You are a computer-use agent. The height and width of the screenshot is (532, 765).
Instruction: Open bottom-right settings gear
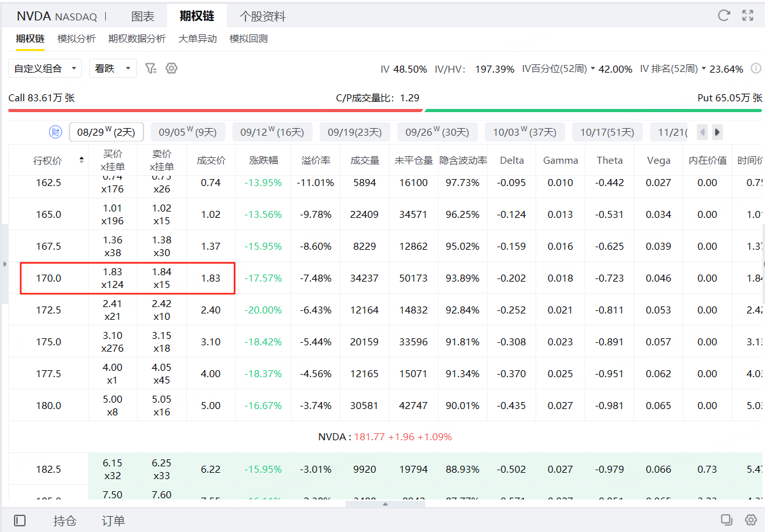pos(750,519)
